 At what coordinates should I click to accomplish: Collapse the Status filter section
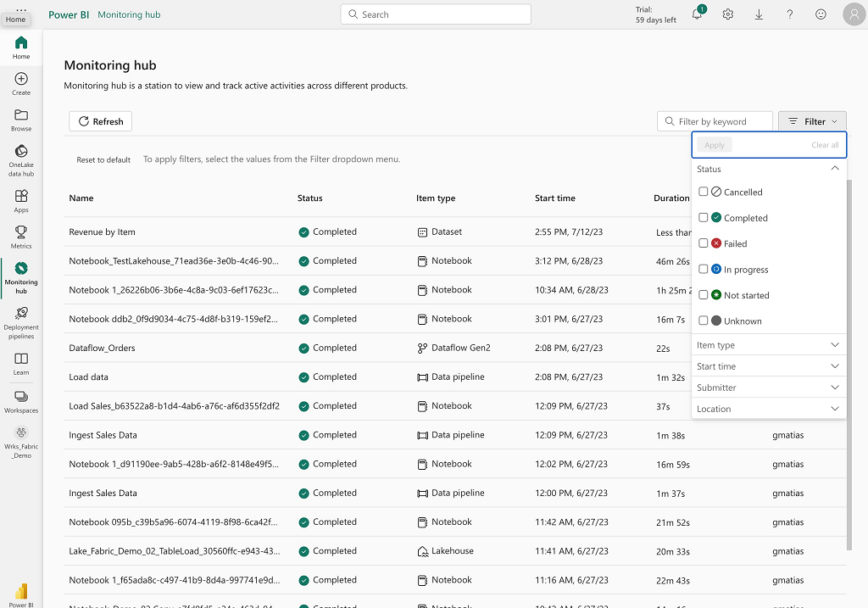tap(835, 169)
